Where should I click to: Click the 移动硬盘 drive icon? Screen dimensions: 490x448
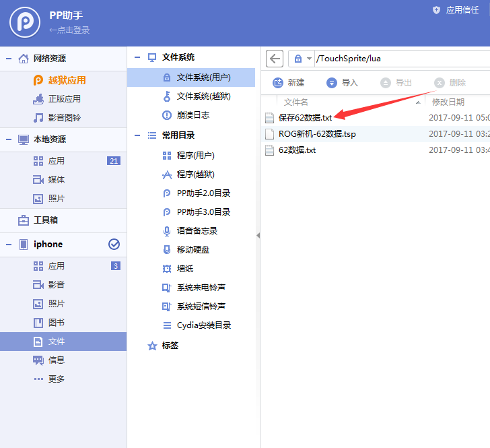[x=167, y=250]
